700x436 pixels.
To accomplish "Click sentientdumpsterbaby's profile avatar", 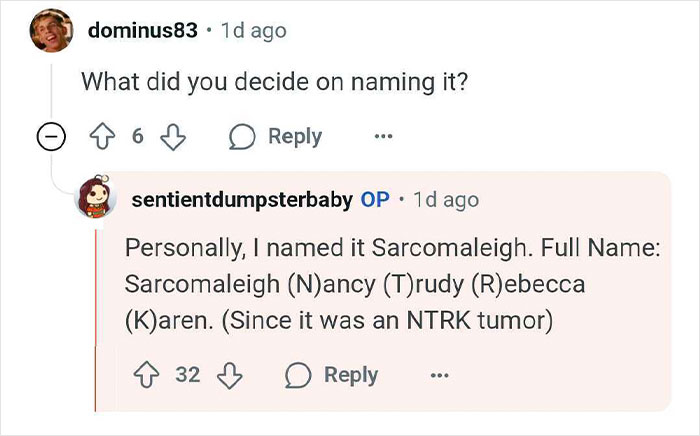I will coord(102,200).
